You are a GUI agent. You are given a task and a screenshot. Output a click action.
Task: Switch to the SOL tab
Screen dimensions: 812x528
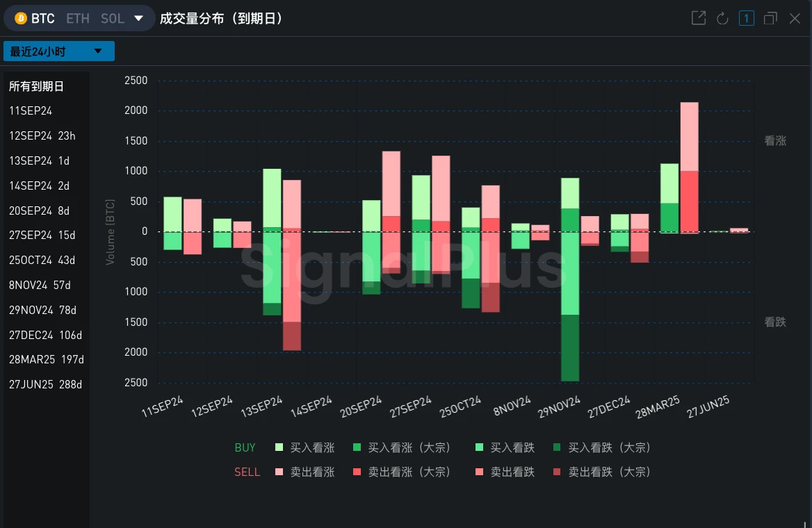[x=113, y=19]
